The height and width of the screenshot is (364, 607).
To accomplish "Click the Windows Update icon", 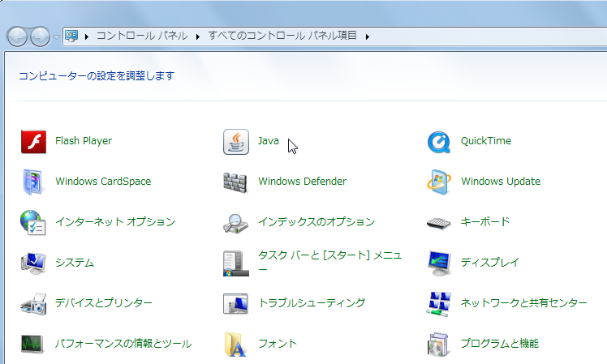I will tap(438, 182).
